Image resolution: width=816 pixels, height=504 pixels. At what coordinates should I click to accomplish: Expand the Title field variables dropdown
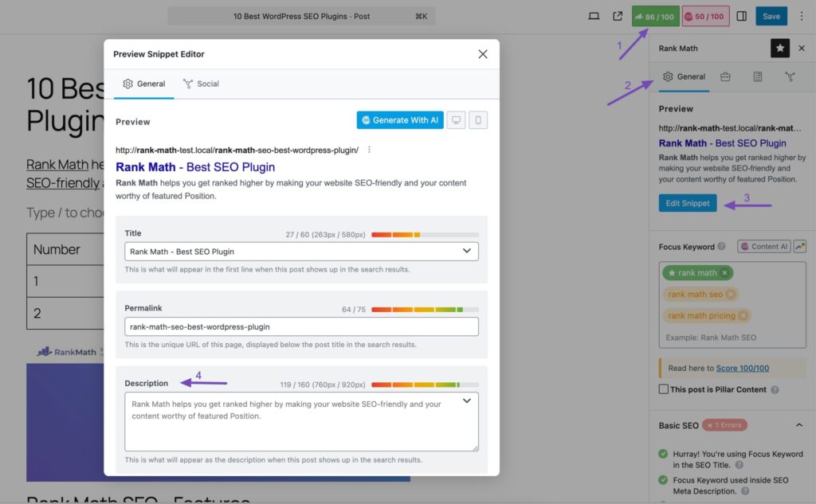pyautogui.click(x=467, y=252)
